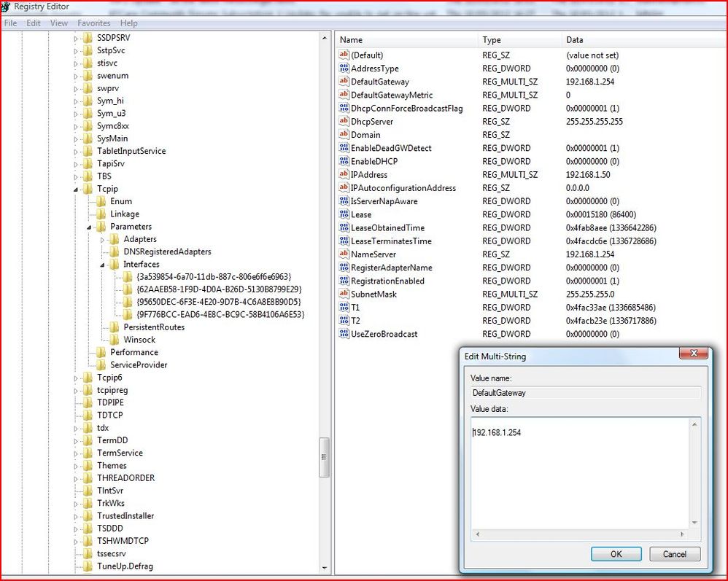728x581 pixels.
Task: Click the ServiceProvider folder icon
Action: coord(101,364)
